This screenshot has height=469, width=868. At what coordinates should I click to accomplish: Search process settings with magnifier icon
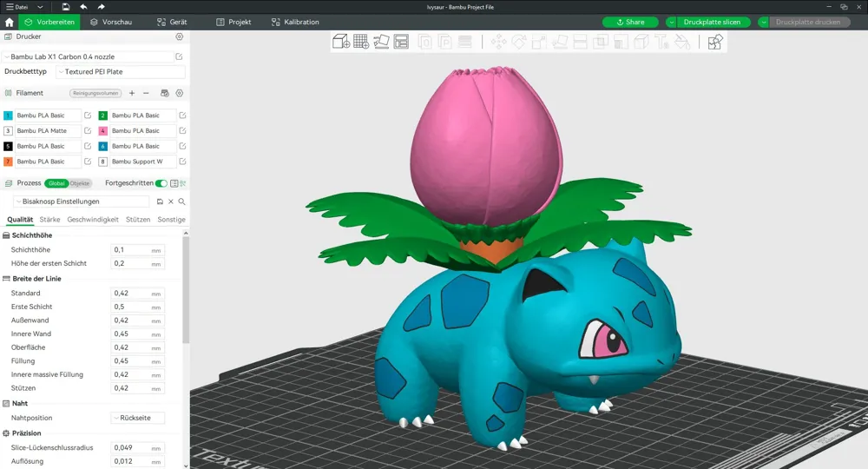(181, 201)
